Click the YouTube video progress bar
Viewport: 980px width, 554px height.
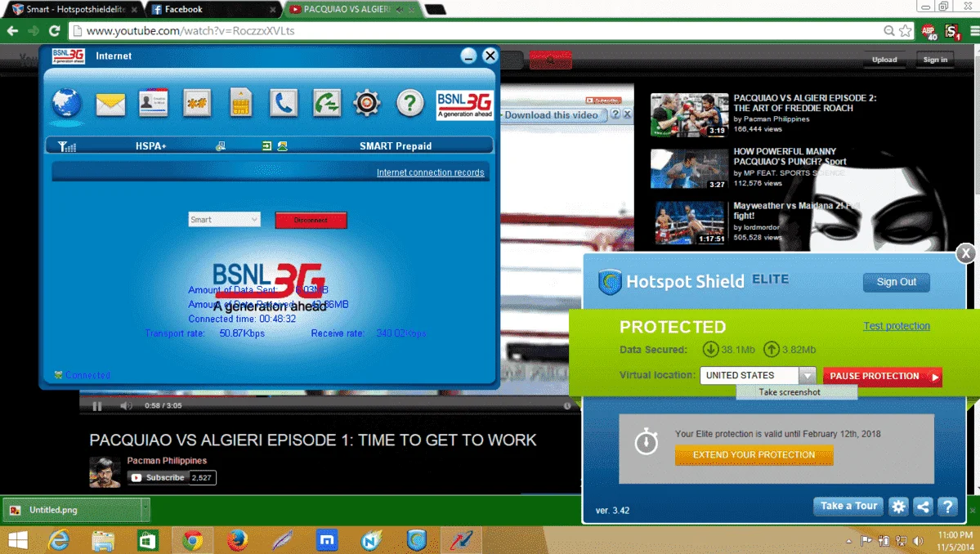330,395
